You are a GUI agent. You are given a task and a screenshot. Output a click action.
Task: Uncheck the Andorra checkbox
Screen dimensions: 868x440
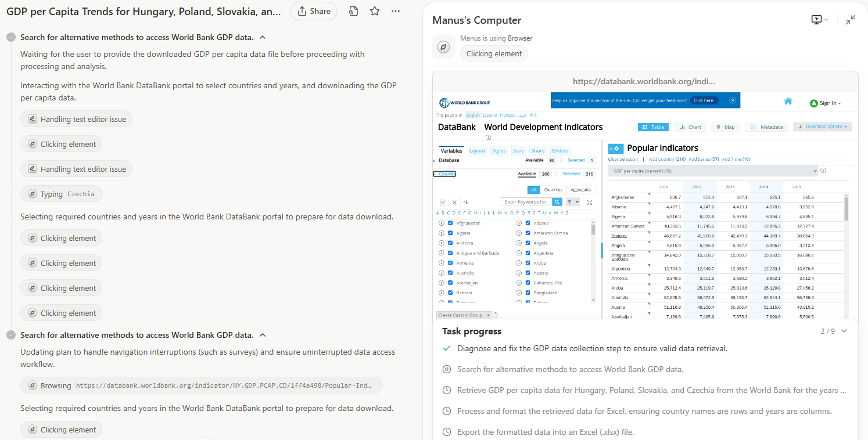tap(450, 243)
